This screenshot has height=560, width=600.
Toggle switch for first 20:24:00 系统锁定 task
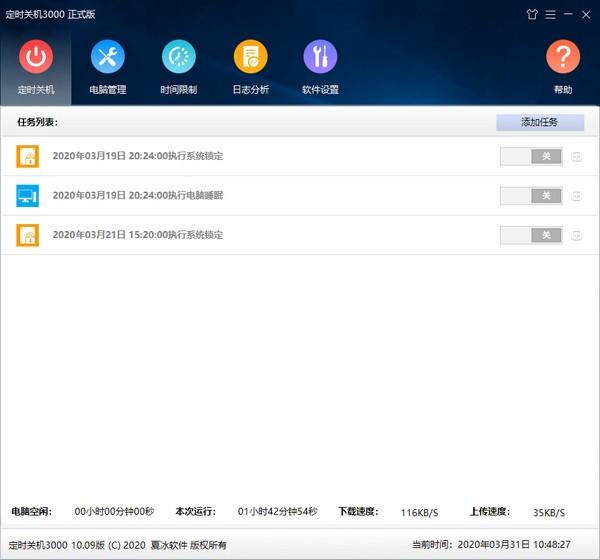pyautogui.click(x=530, y=156)
